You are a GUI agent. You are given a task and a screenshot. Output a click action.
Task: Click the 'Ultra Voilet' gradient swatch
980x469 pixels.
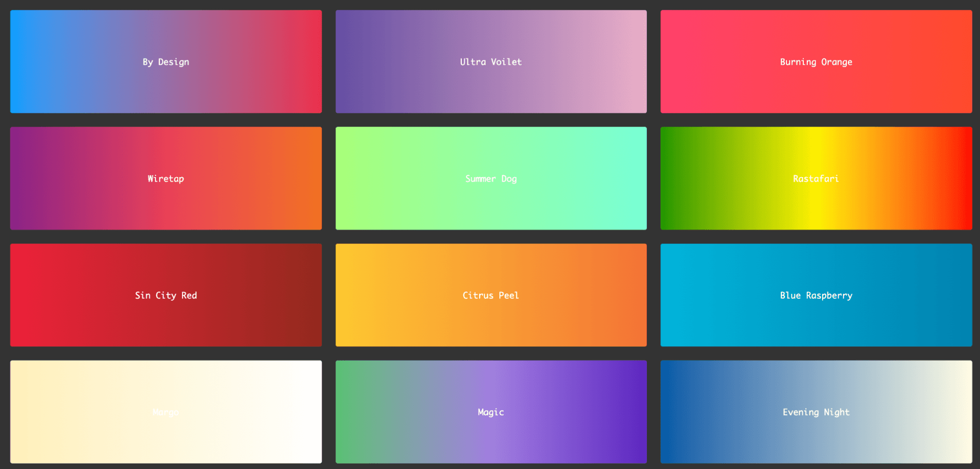coord(490,61)
